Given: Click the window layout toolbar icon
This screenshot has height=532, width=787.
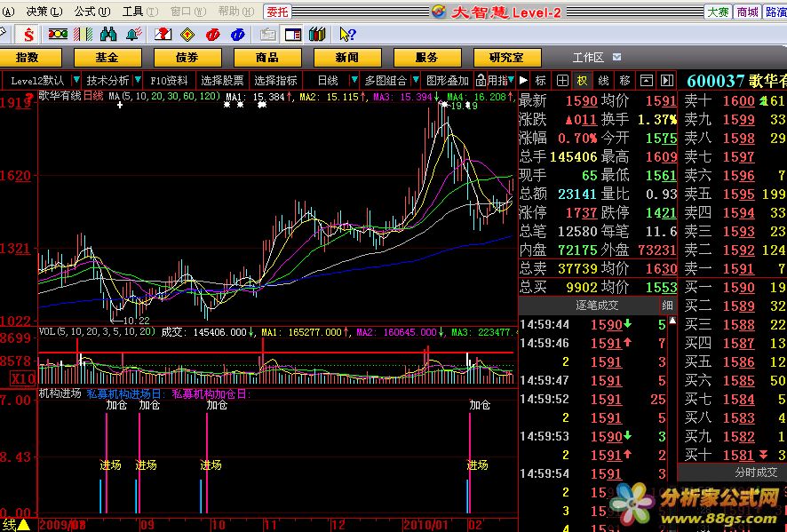Looking at the screenshot, I should (x=292, y=34).
